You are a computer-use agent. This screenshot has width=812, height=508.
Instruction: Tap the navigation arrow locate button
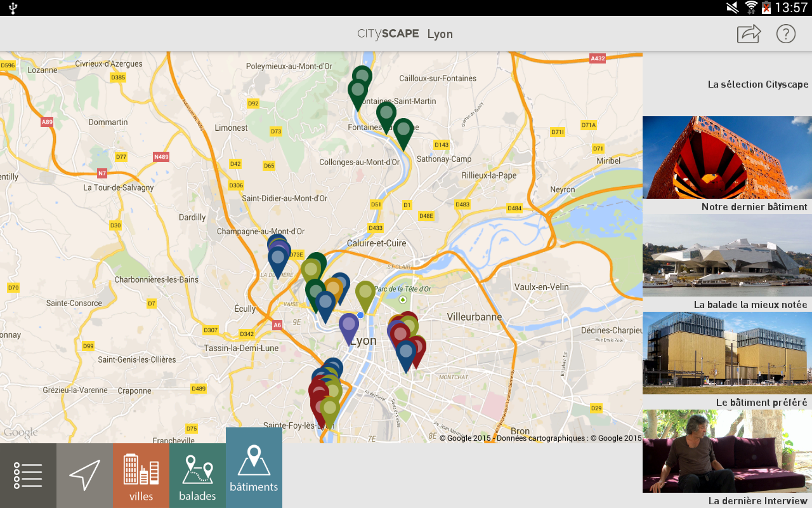click(84, 475)
